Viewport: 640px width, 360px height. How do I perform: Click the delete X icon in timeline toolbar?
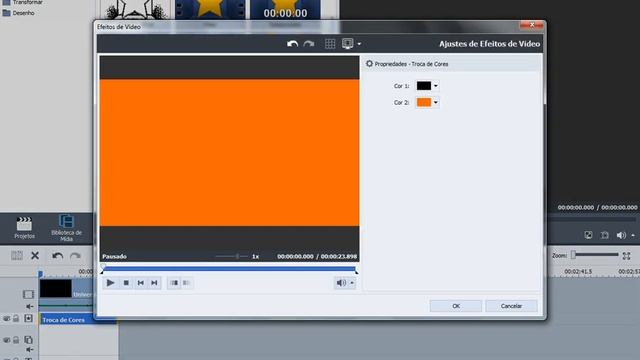[35, 256]
